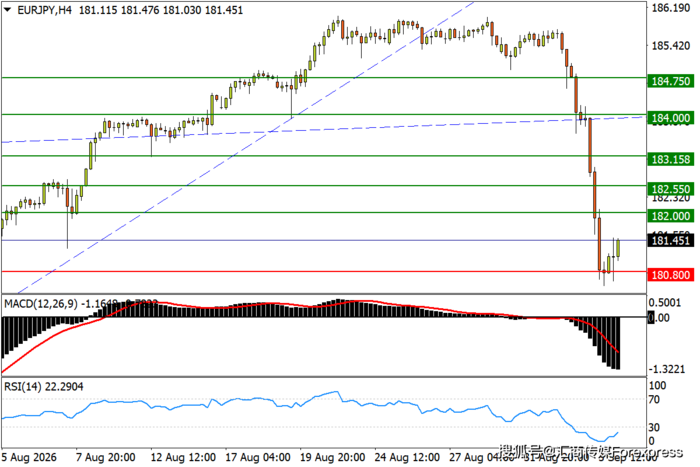Click the RSI scale value 70
Image resolution: width=700 pixels, height=467 pixels.
click(654, 400)
